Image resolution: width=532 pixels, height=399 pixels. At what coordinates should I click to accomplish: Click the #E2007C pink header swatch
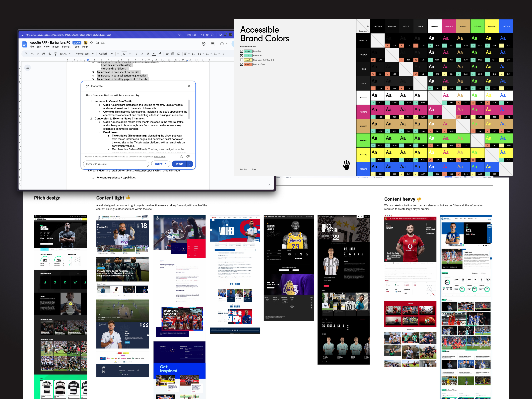pyautogui.click(x=449, y=26)
